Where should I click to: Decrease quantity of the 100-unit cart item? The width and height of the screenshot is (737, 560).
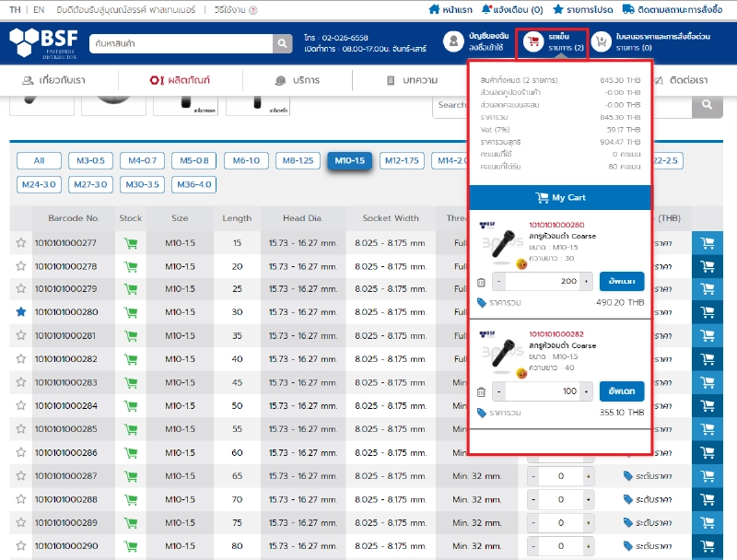point(499,391)
